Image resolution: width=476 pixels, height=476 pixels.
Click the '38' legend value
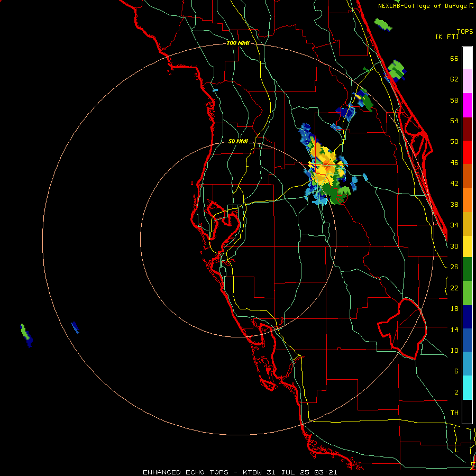454,204
